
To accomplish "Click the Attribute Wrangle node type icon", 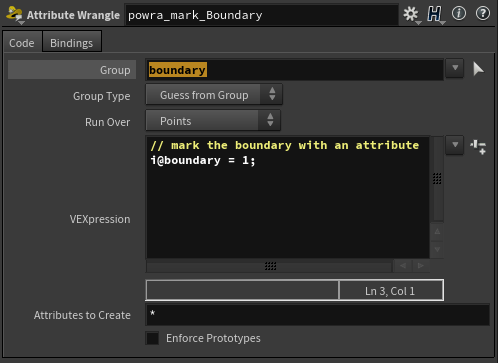I will (14, 14).
